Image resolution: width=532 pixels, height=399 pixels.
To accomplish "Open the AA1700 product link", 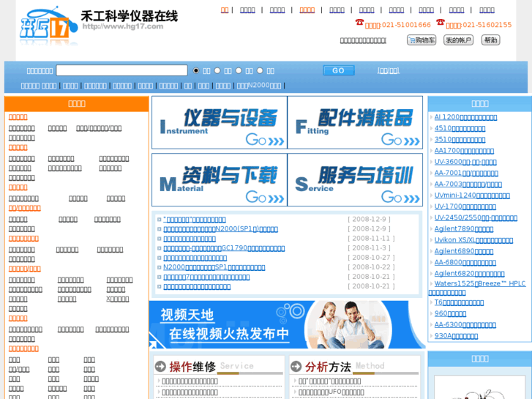I will tap(464, 151).
